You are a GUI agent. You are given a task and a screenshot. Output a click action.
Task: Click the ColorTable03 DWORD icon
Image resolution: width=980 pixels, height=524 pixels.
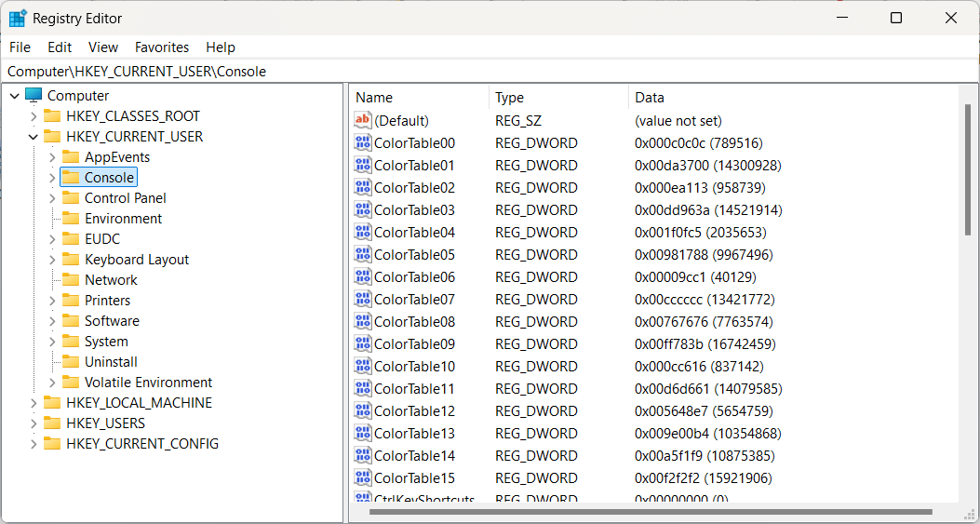(x=363, y=209)
